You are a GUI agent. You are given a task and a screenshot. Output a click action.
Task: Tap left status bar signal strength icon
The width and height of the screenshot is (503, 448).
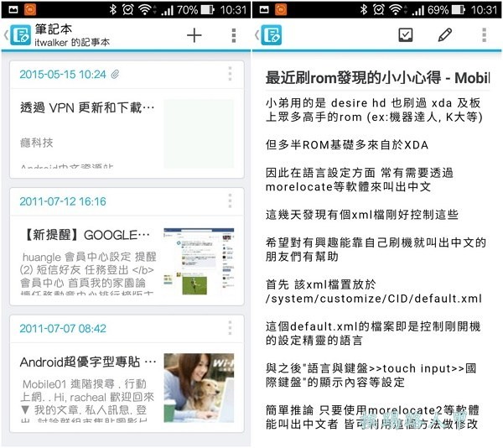coord(168,11)
